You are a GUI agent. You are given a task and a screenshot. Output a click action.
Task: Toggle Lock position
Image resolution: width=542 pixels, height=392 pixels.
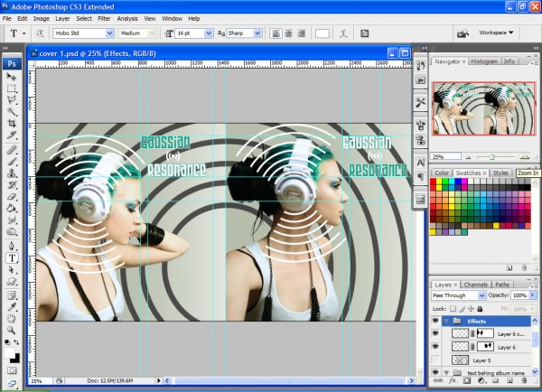[x=471, y=309]
